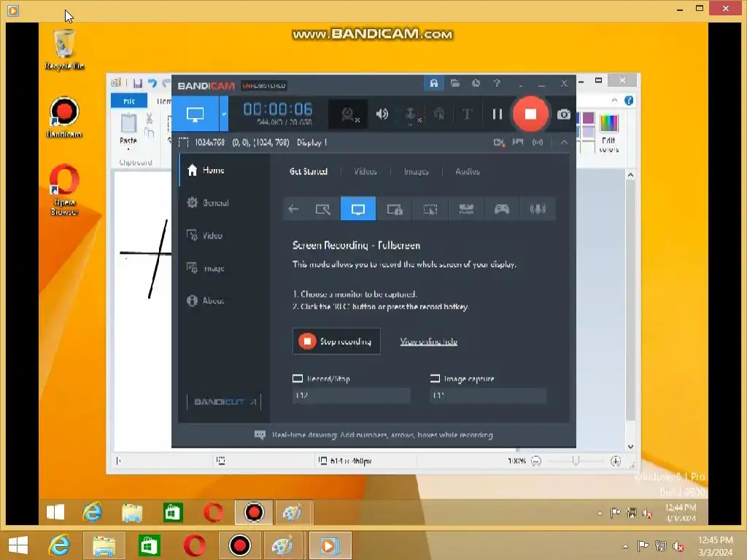Viewport: 747px width, 560px height.
Task: Select around mouse recording mode icon
Action: 395,209
